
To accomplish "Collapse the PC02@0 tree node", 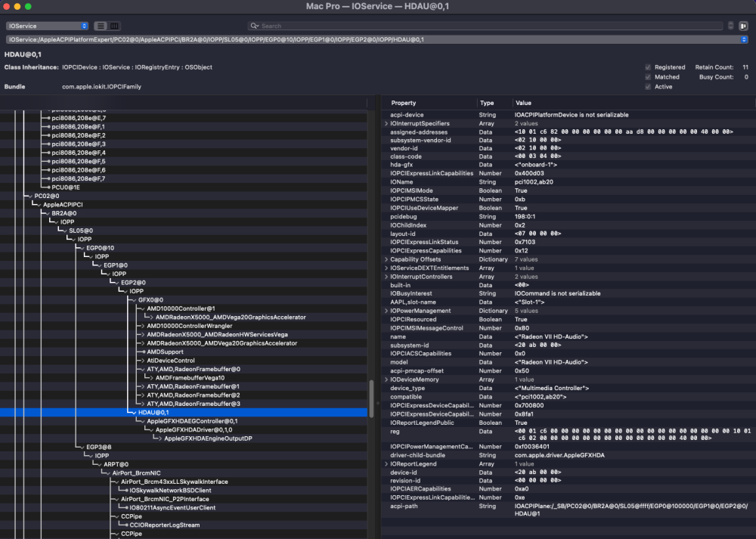I will pos(30,197).
